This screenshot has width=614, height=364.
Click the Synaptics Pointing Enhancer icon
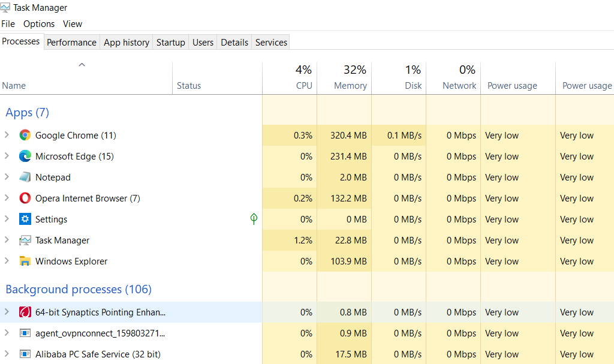click(25, 312)
